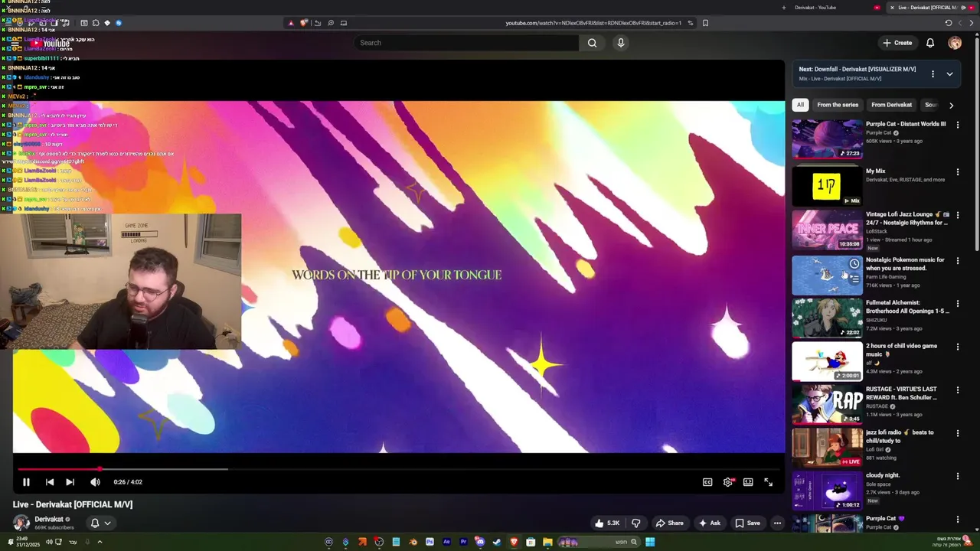Screen dimensions: 980x551
Task: Open RUSTAGE Virtue's Last Reward video
Action: tap(827, 404)
